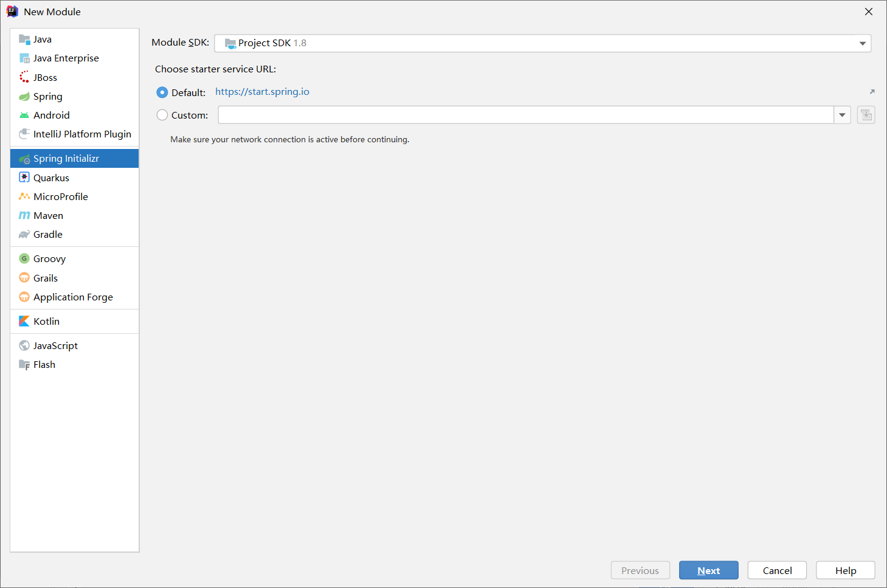Select the Groovy G icon
This screenshot has width=887, height=588.
(24, 258)
